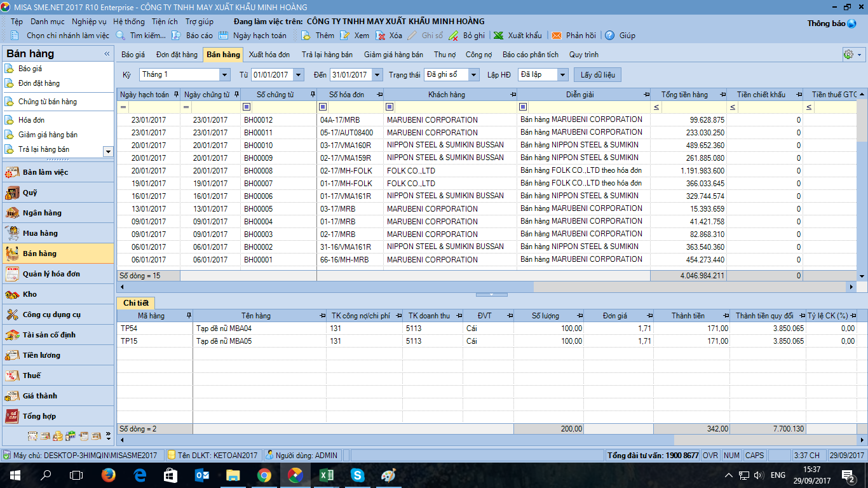The width and height of the screenshot is (868, 488).
Task: Open Giúp help in toolbar
Action: pos(620,36)
